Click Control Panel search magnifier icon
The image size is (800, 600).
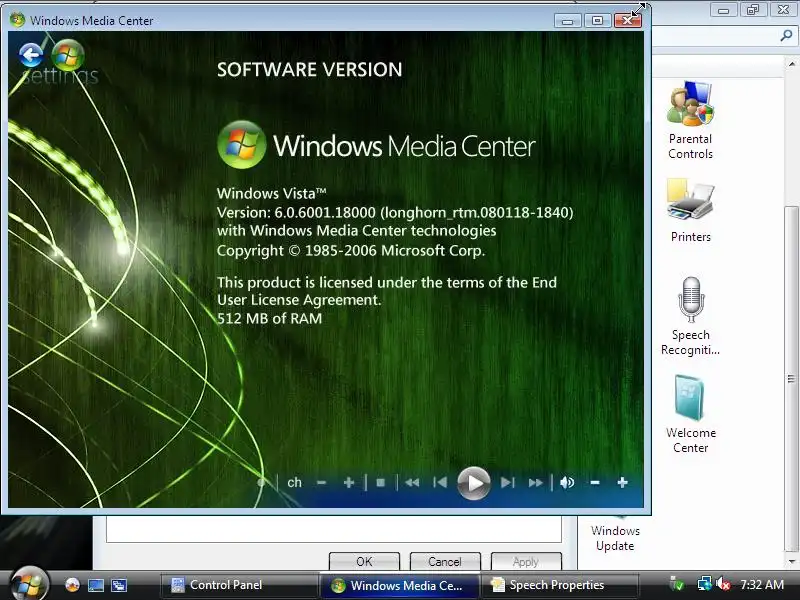(x=786, y=36)
